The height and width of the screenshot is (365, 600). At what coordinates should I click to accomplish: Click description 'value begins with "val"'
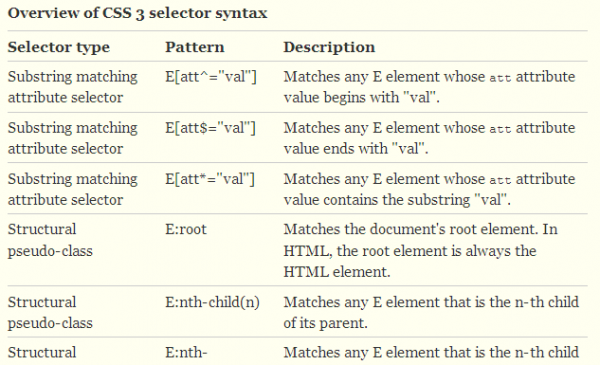point(362,98)
